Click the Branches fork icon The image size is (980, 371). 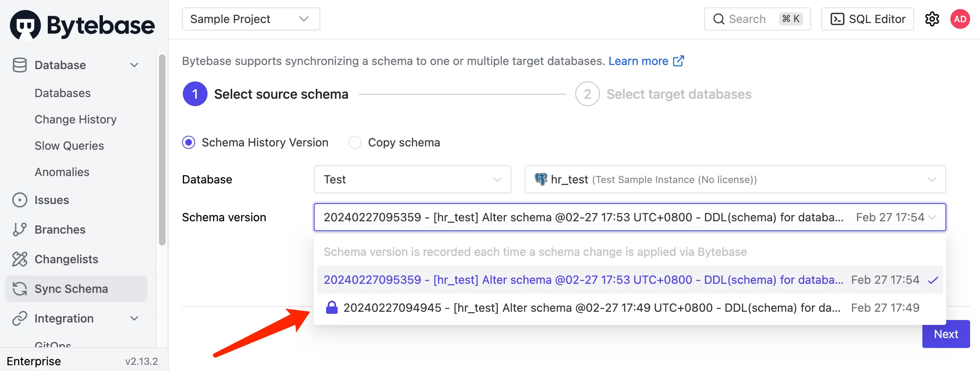[x=19, y=230]
